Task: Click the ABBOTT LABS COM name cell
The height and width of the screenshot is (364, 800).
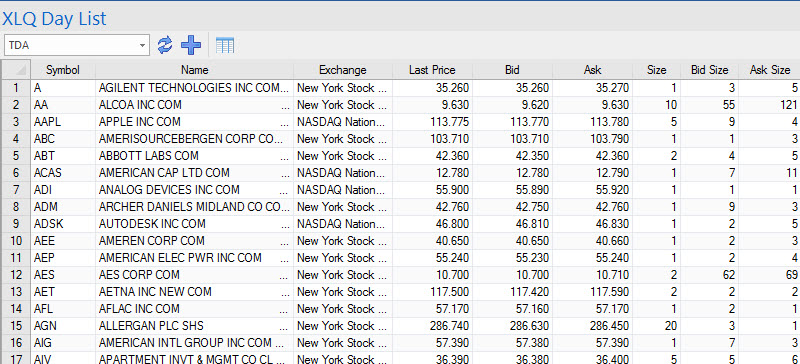Action: (x=194, y=156)
